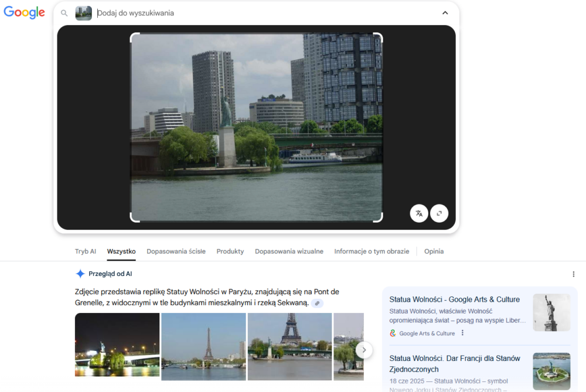Image resolution: width=586 pixels, height=392 pixels.
Task: Click the translate image text icon
Action: click(419, 213)
